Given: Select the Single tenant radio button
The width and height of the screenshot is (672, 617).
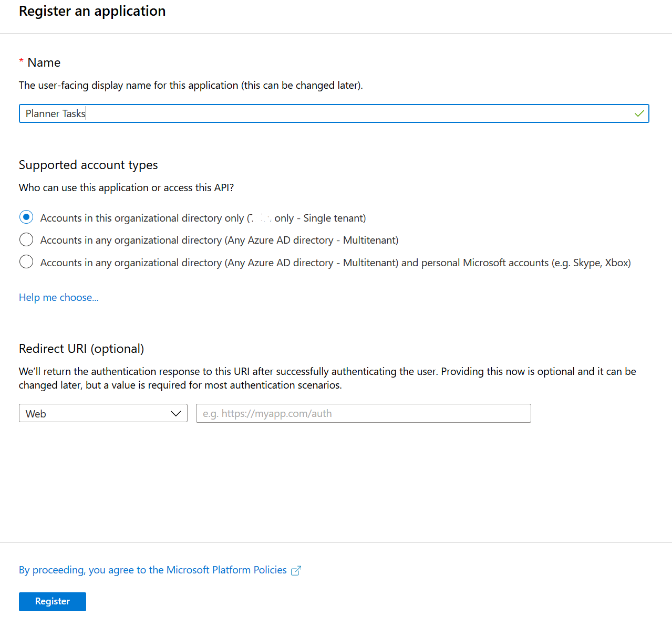Looking at the screenshot, I should (26, 217).
